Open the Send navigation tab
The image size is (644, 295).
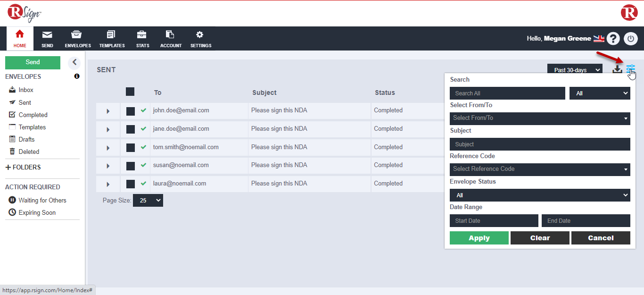point(47,39)
